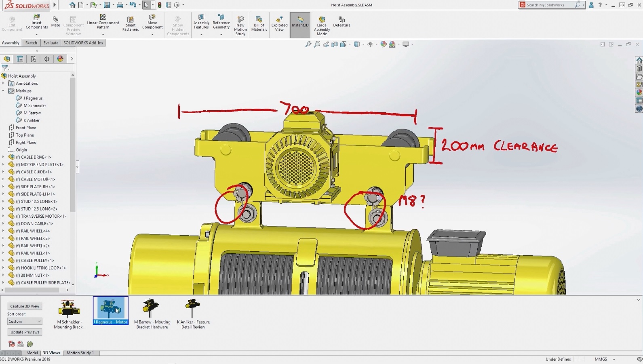643x364 pixels.
Task: Switch to the Model tab
Action: coord(32,353)
